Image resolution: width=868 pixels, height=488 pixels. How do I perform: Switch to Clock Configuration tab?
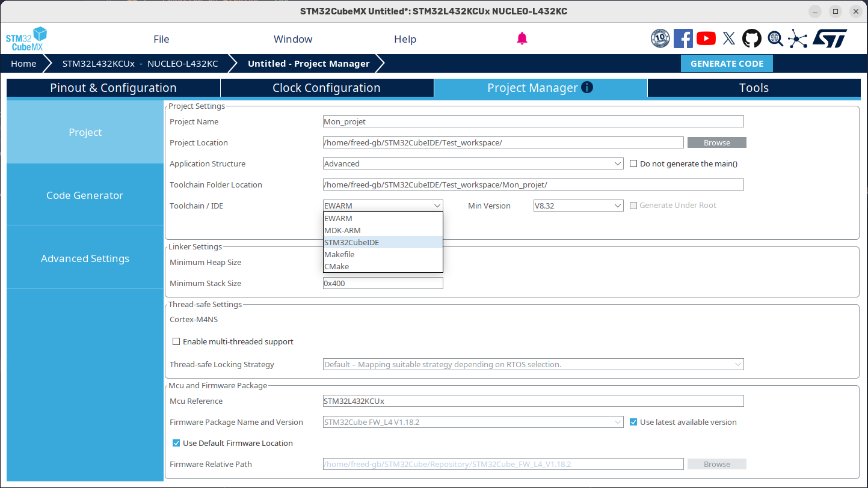click(x=327, y=88)
